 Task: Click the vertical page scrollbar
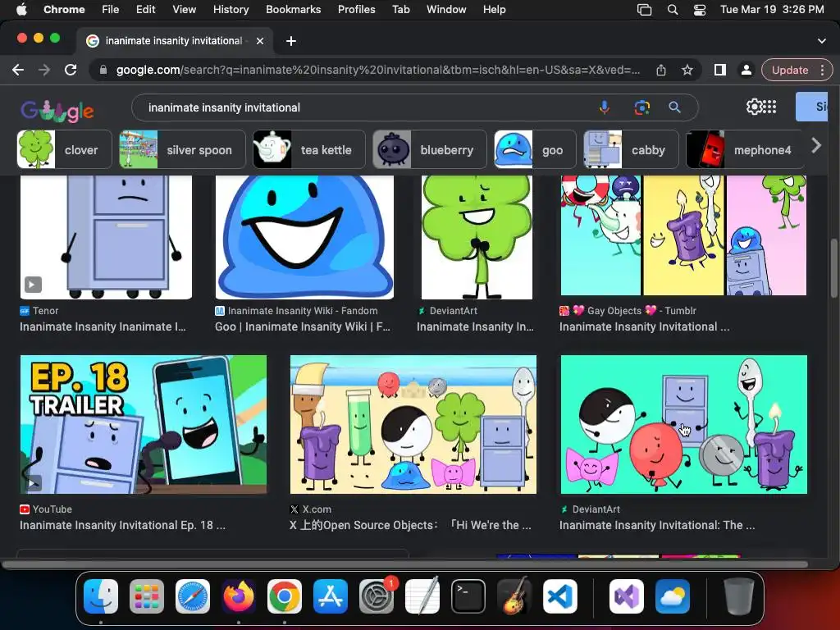[833, 268]
